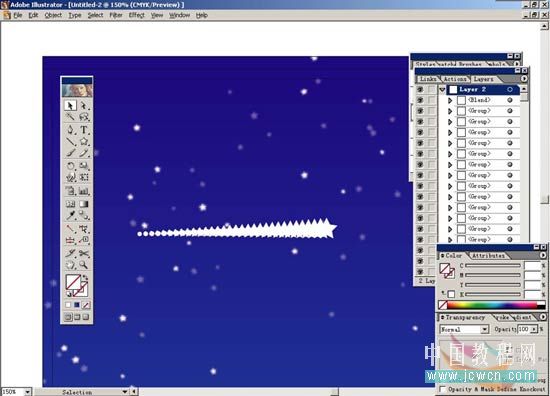Switch to the Links tab
Screen dimensions: 550x396
tap(428, 79)
